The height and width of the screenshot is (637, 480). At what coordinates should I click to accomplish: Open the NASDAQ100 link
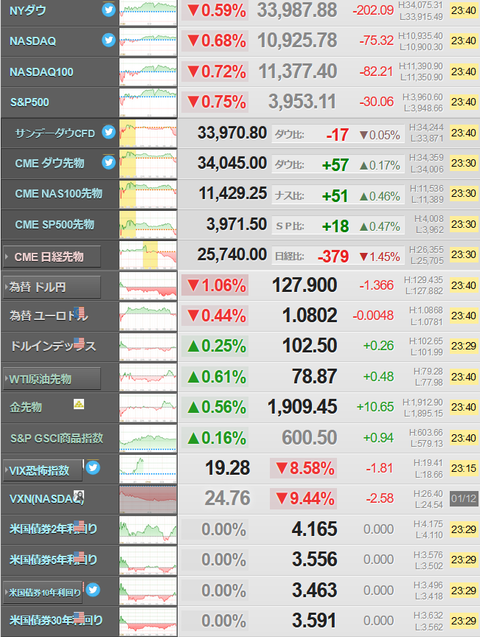click(x=41, y=72)
